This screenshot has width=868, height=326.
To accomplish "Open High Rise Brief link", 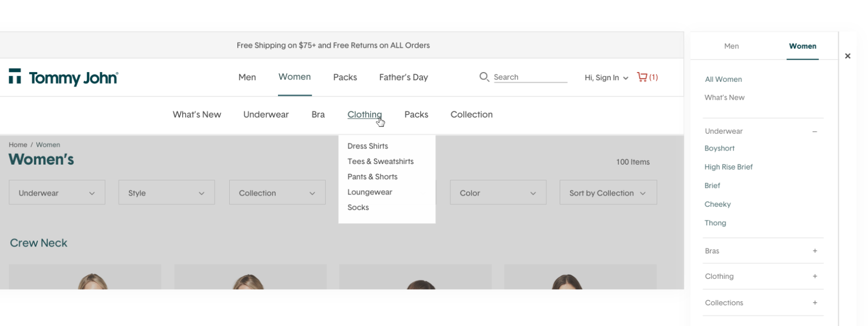I will tap(728, 167).
